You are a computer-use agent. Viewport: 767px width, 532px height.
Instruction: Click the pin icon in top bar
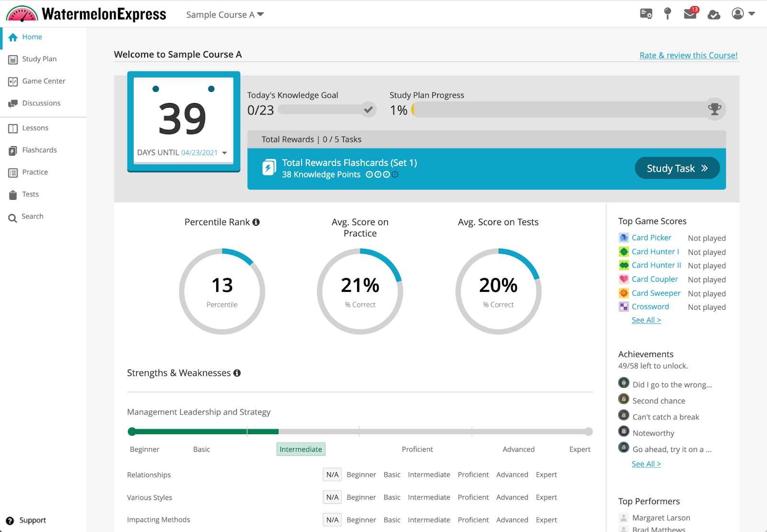click(667, 14)
